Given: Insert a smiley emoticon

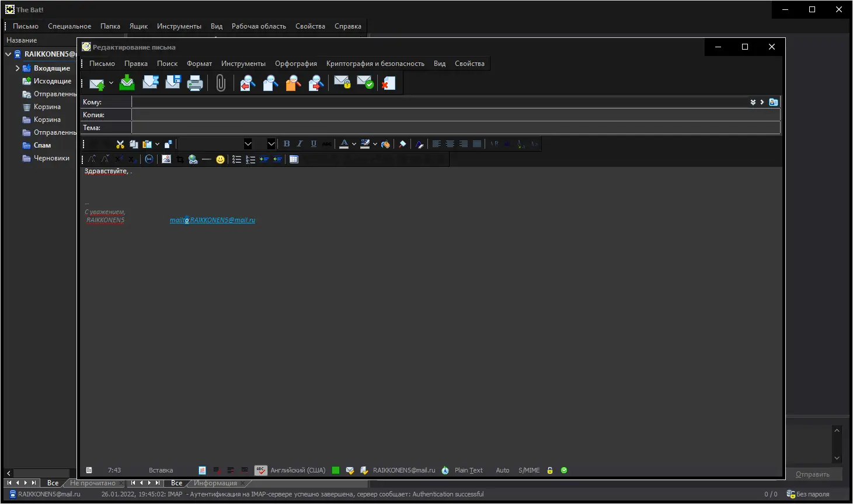Looking at the screenshot, I should pos(220,159).
